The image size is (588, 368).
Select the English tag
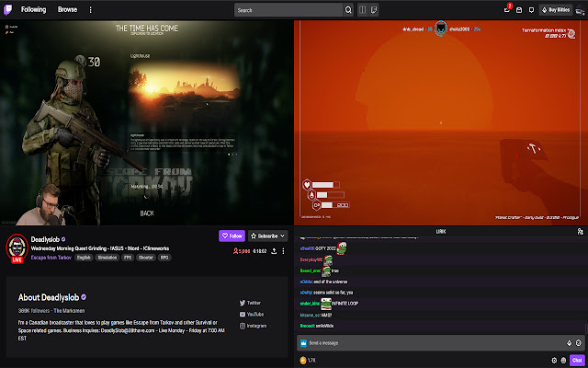(84, 258)
